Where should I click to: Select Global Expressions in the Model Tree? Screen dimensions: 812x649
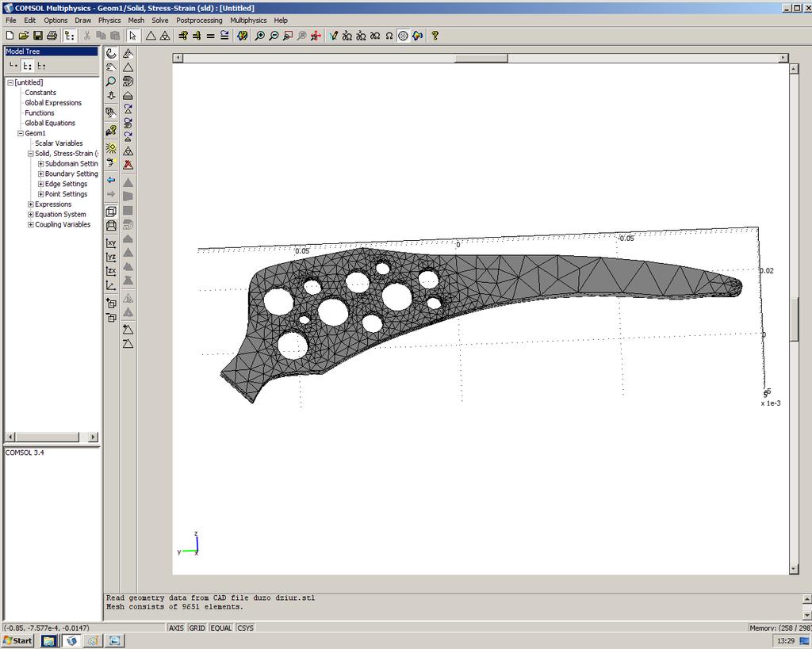tap(53, 103)
